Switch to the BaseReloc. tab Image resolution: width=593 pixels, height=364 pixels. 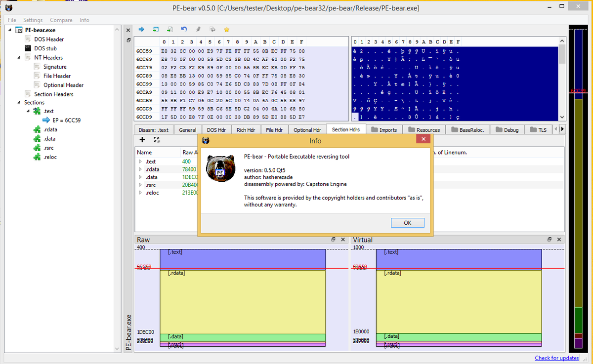[x=467, y=130]
